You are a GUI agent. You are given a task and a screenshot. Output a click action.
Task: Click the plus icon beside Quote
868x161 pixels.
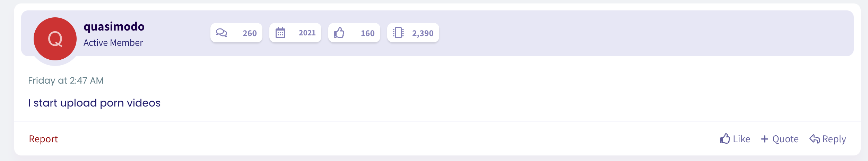click(765, 139)
